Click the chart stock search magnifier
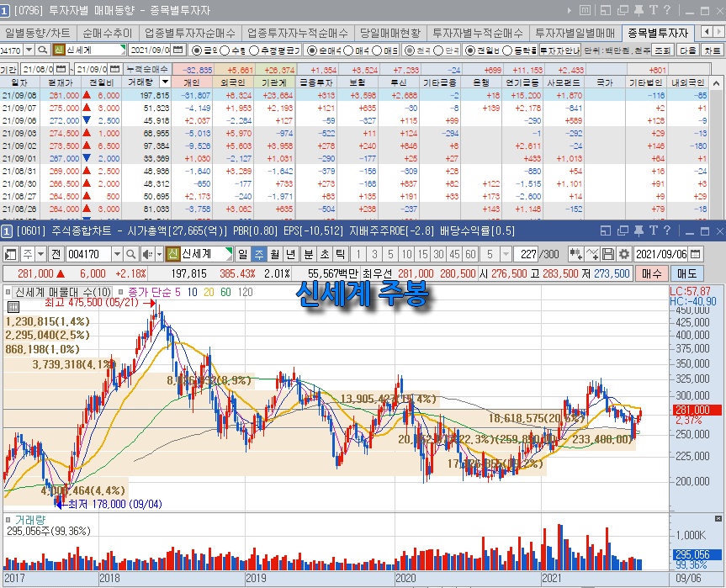This screenshot has width=726, height=588. pyautogui.click(x=131, y=254)
